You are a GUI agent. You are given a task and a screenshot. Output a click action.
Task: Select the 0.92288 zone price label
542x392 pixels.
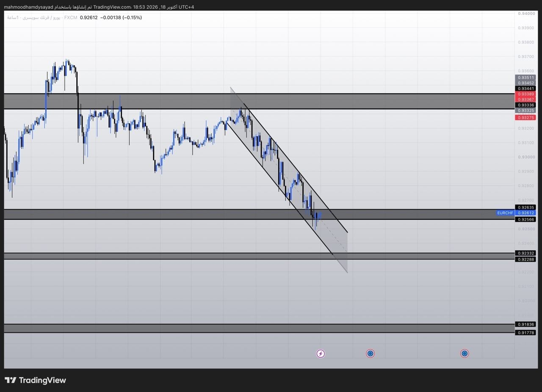point(525,259)
